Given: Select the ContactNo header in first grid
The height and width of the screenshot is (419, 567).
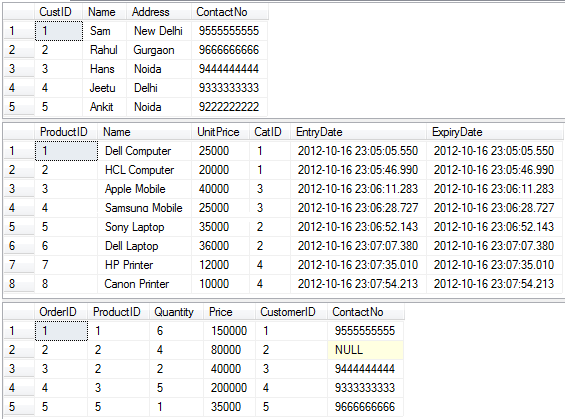Looking at the screenshot, I should (230, 12).
